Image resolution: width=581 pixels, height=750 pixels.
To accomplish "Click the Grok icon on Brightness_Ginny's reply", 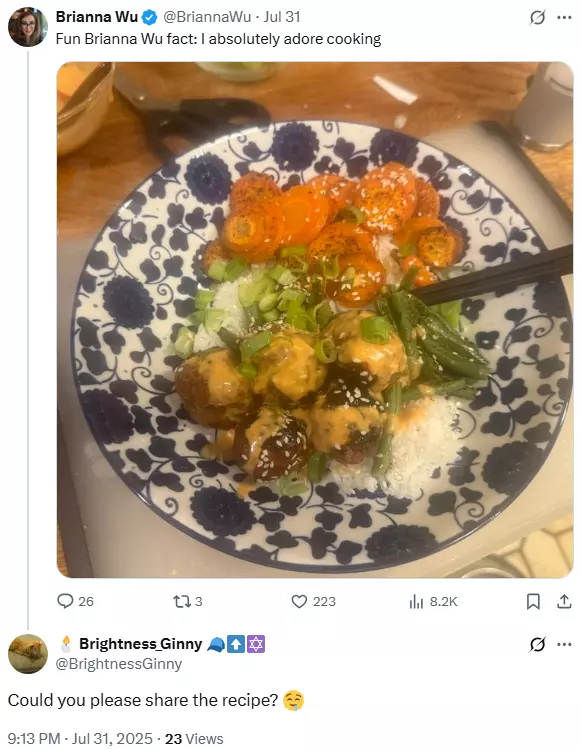I will [x=537, y=644].
